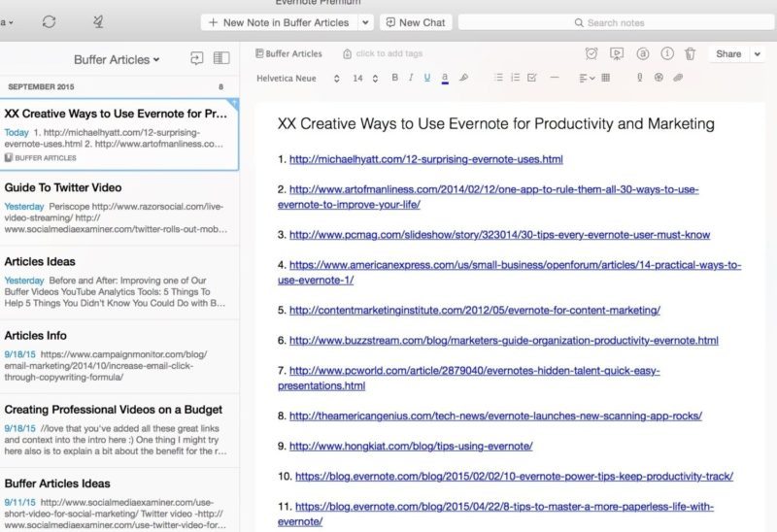Click the highlighter tool icon
The width and height of the screenshot is (777, 532).
click(x=463, y=78)
